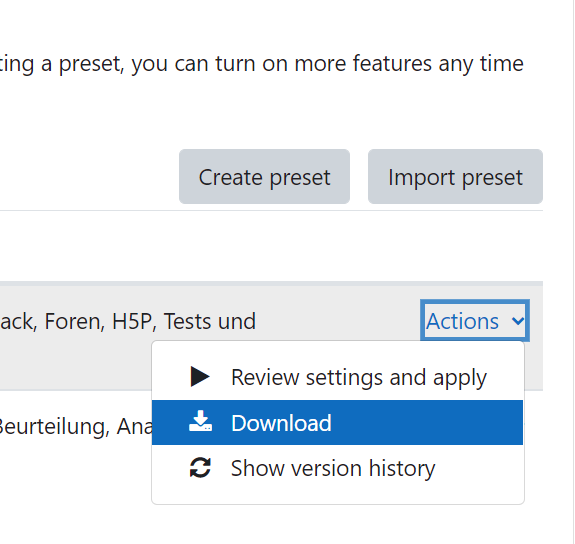Click the second preset text starting "Beurteilung"

[x=75, y=427]
